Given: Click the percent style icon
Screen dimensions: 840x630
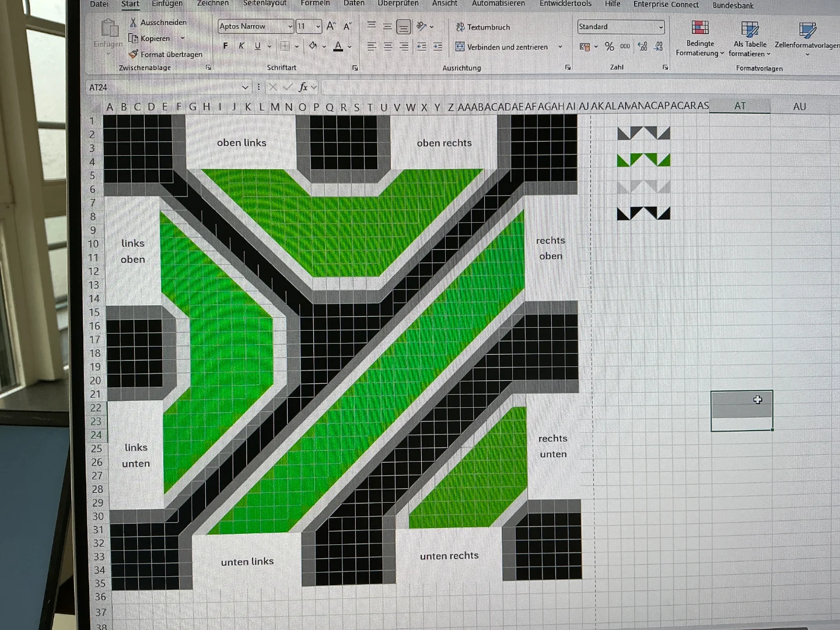Looking at the screenshot, I should tap(610, 47).
